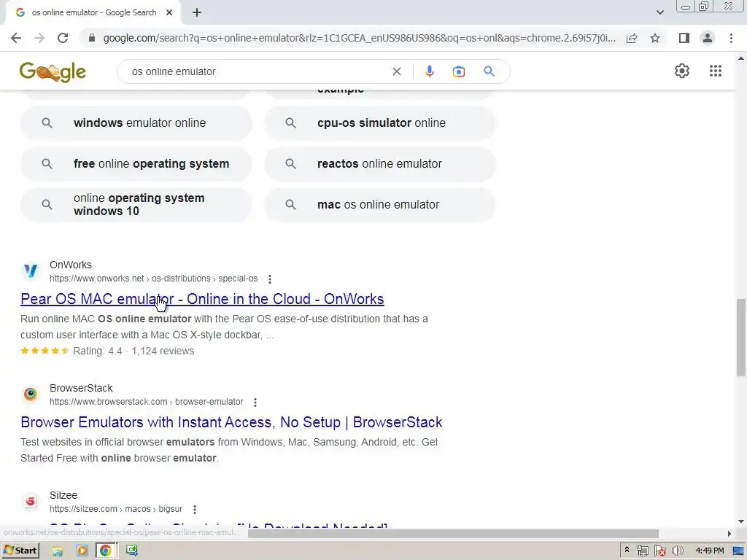The image size is (747, 560).
Task: Open a new tab
Action: pos(197,13)
